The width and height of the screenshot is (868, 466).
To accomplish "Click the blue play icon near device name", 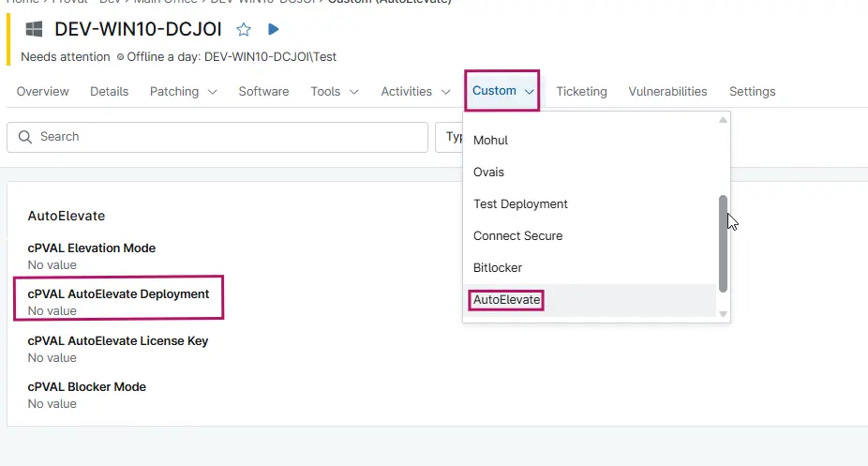I will click(273, 30).
